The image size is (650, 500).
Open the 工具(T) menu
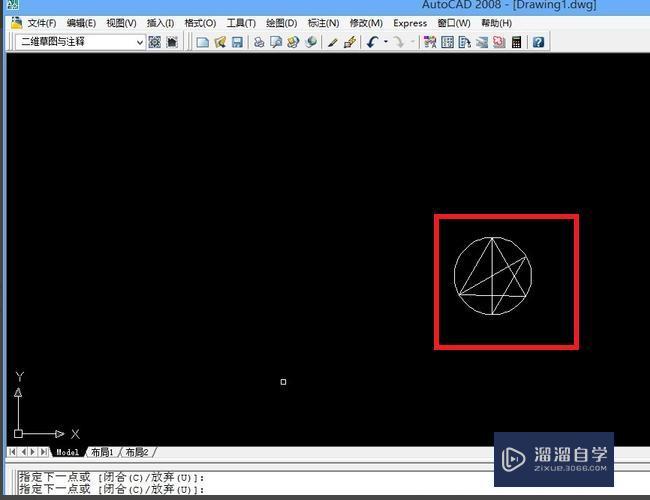click(241, 23)
